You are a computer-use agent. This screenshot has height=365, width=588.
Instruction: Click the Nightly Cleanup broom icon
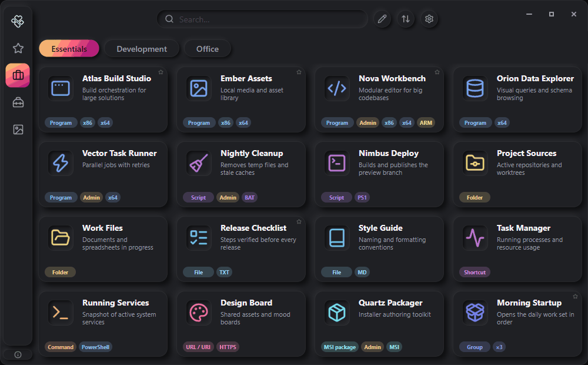(x=199, y=163)
